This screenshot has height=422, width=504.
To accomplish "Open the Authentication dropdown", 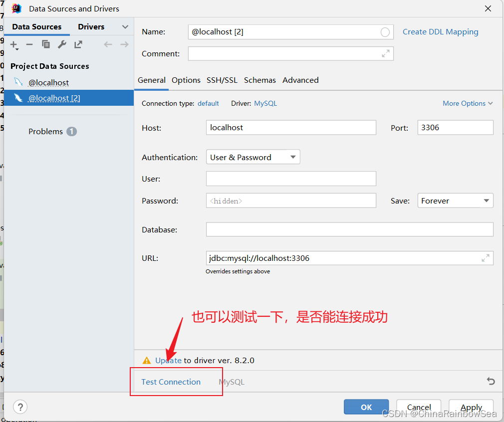I will (253, 157).
